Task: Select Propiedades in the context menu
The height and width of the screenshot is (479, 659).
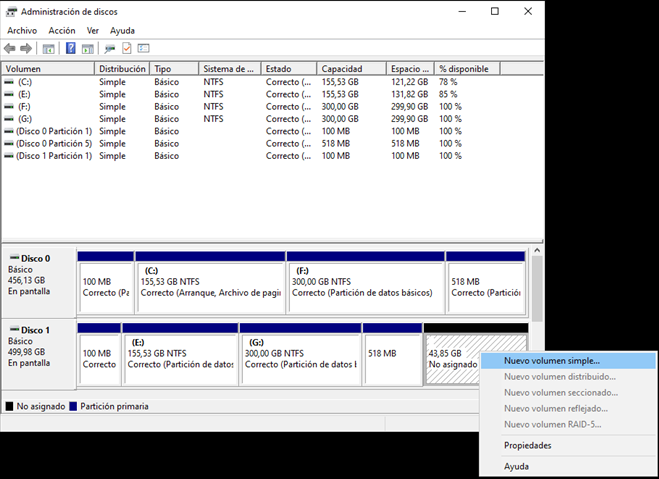Action: click(x=528, y=446)
